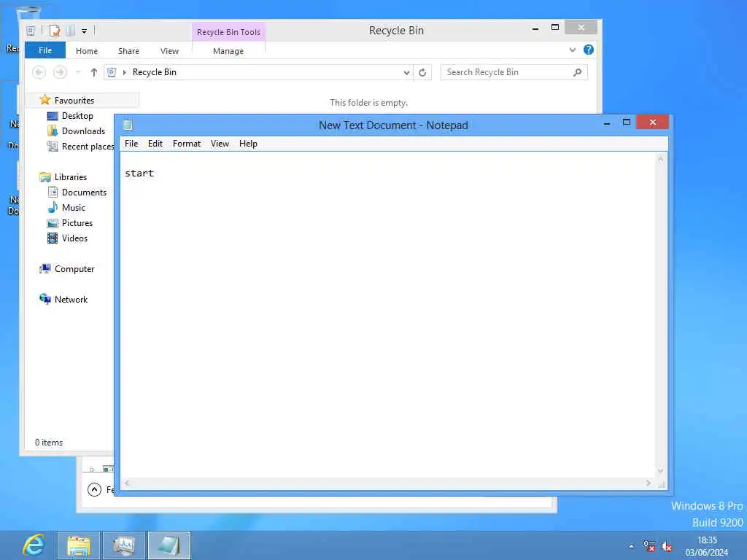Open Notepad Help menu
This screenshot has height=560, width=747.
[x=248, y=144]
